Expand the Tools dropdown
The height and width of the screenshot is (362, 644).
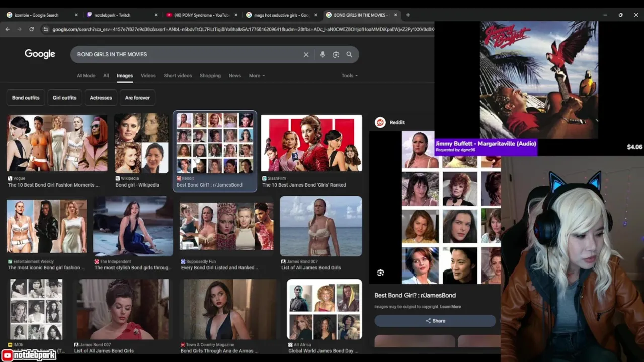coord(349,76)
